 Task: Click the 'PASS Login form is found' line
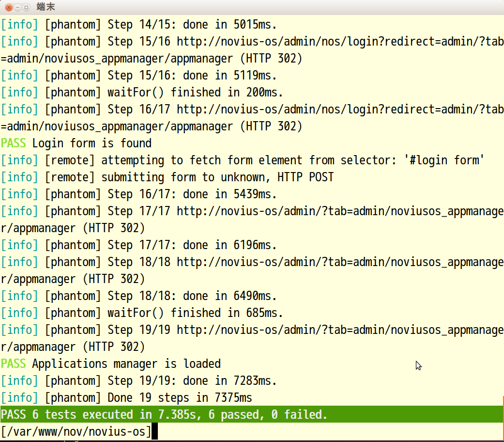tap(76, 143)
